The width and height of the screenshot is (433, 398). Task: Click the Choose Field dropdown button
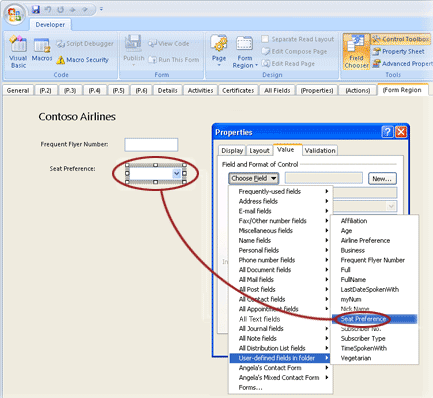[254, 178]
